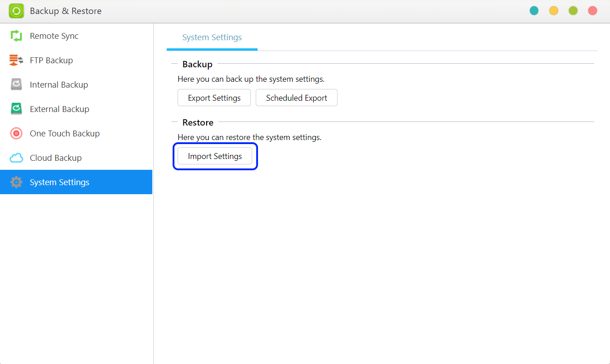Click the FTP Backup orange icon
The width and height of the screenshot is (610, 364).
coord(16,61)
